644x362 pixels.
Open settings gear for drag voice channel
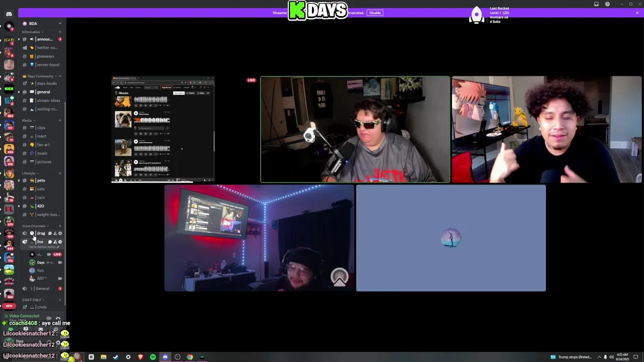[60, 233]
